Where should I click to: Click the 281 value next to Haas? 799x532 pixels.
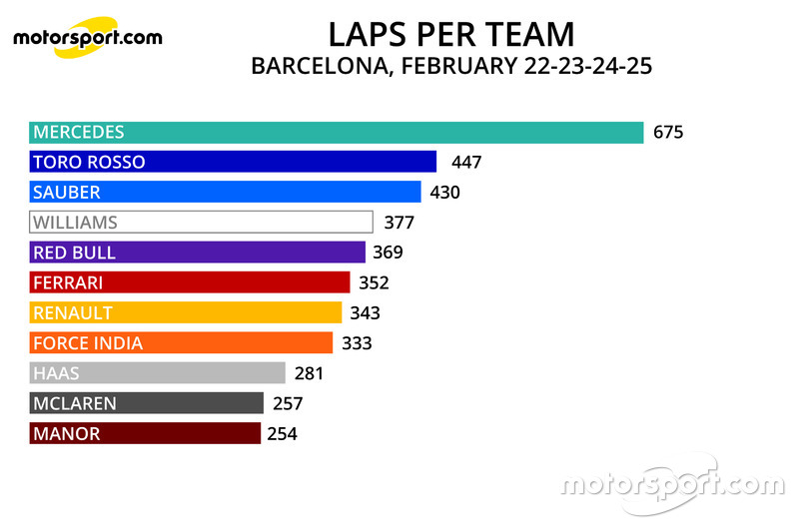309,373
